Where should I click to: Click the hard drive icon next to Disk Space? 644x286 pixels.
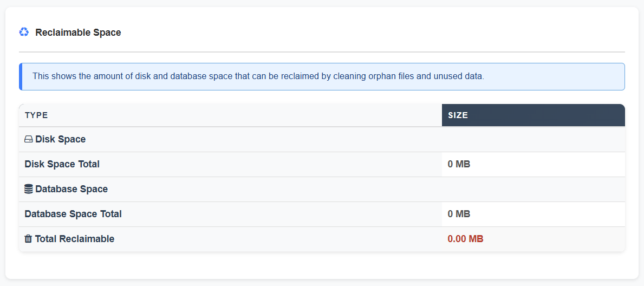point(28,140)
